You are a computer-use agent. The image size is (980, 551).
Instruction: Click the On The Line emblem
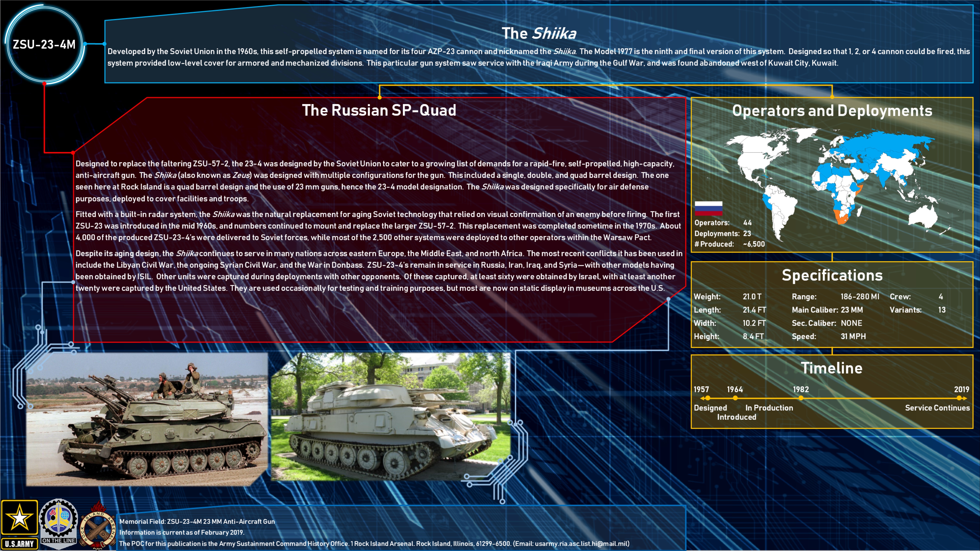59,524
